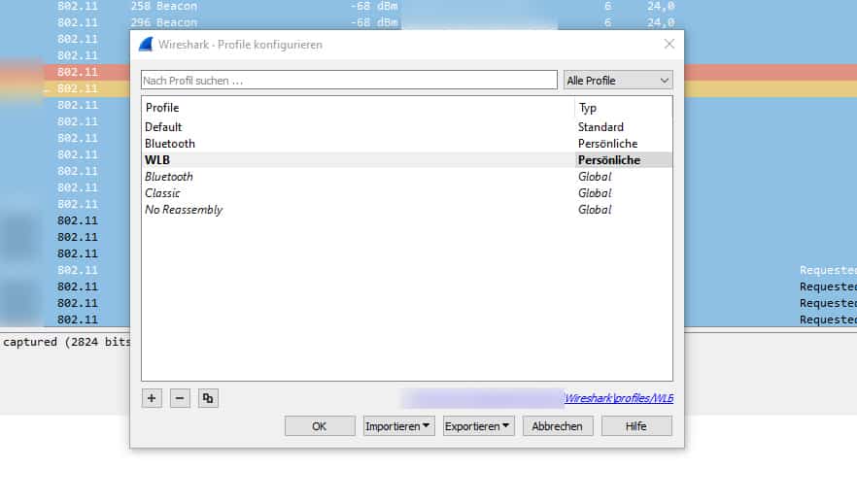Sort by the Profile column header
Image resolution: width=857 pixels, height=504 pixels.
358,108
